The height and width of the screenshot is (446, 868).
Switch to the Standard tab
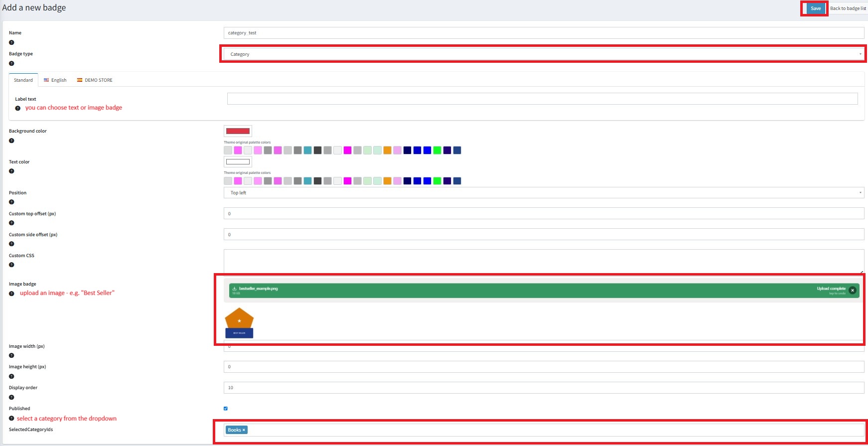pyautogui.click(x=23, y=80)
